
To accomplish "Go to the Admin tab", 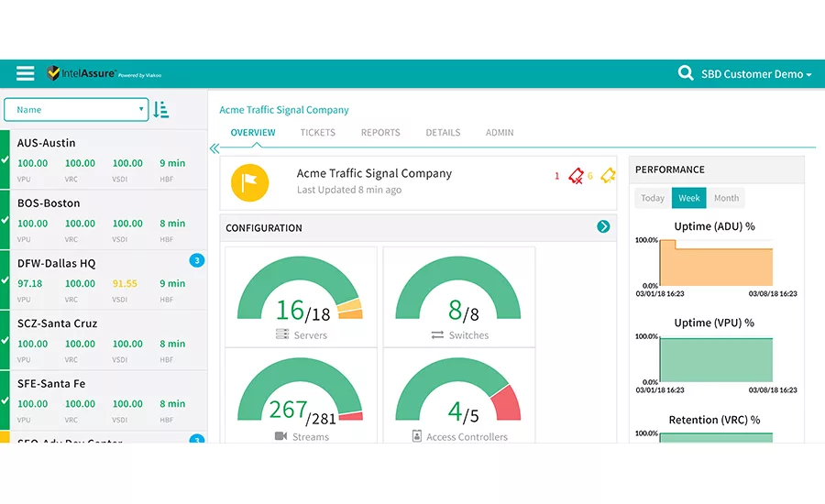I will pyautogui.click(x=500, y=133).
